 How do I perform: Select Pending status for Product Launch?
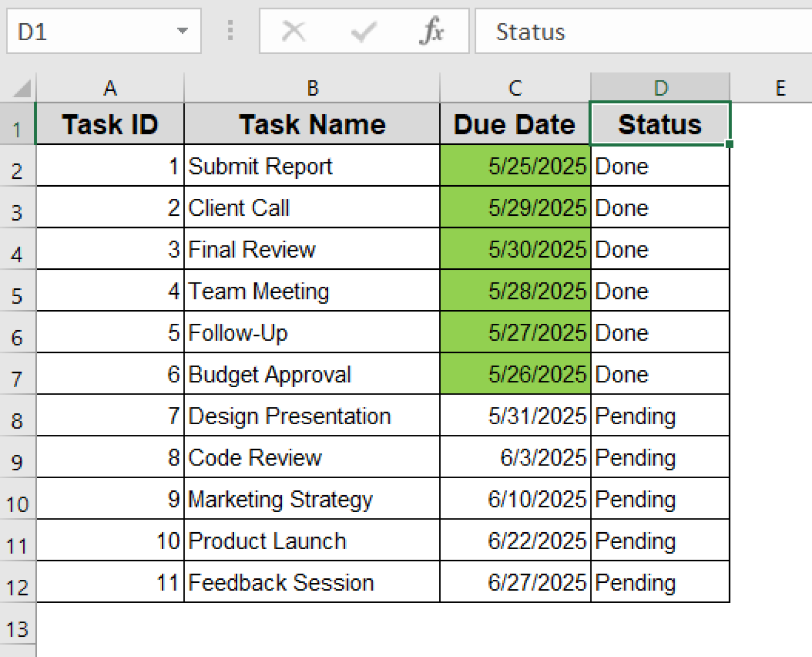pos(660,541)
